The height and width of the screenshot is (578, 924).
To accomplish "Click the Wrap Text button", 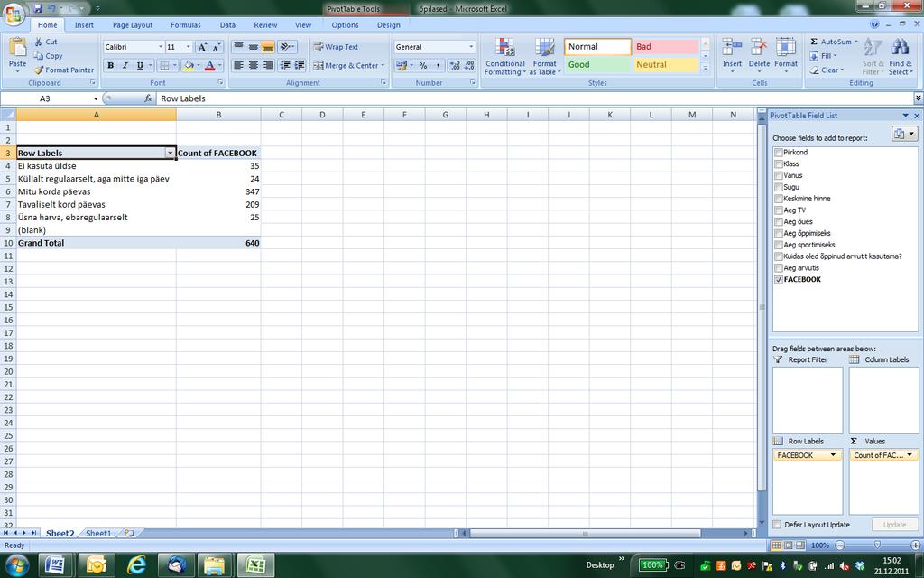I will 336,47.
